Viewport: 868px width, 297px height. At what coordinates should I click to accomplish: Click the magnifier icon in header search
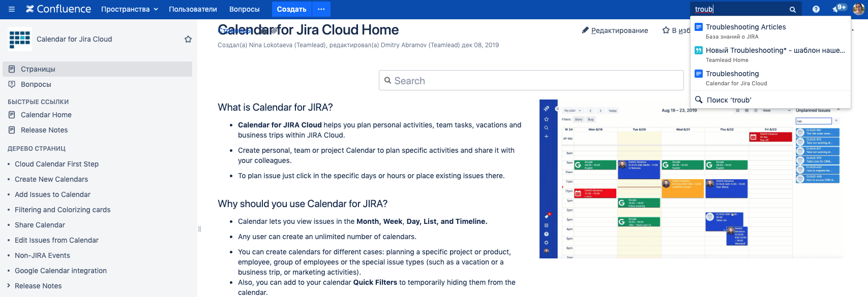click(792, 9)
